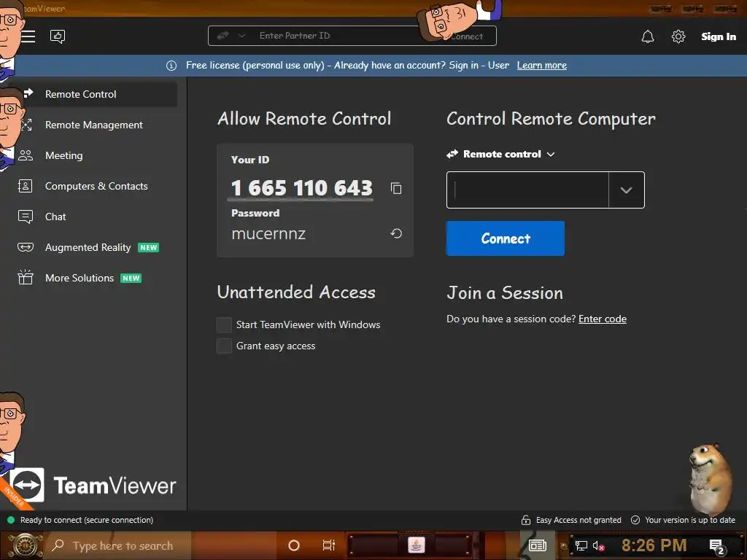Click the Augmented Reality headset icon
747x560 pixels.
click(26, 247)
